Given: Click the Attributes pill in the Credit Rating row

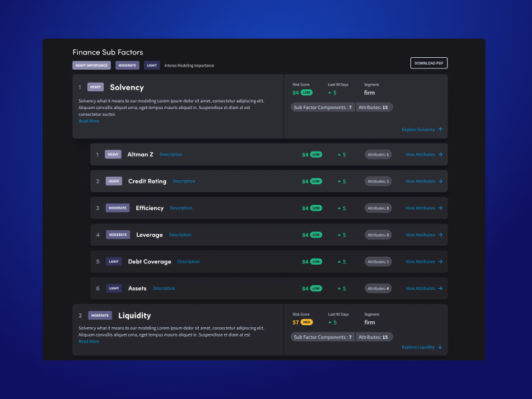Looking at the screenshot, I should [x=378, y=181].
